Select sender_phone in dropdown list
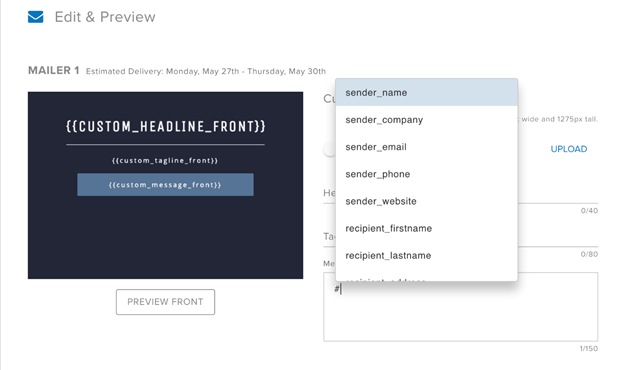The height and width of the screenshot is (370, 624). (427, 174)
